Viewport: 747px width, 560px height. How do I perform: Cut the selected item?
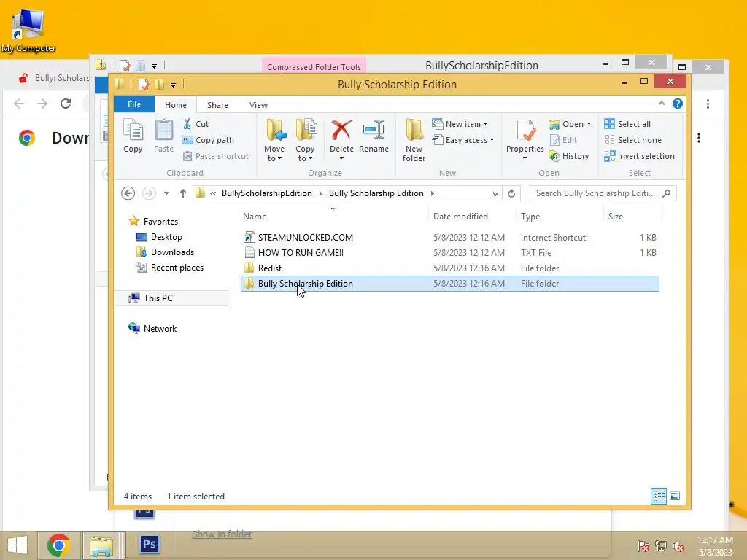[196, 124]
